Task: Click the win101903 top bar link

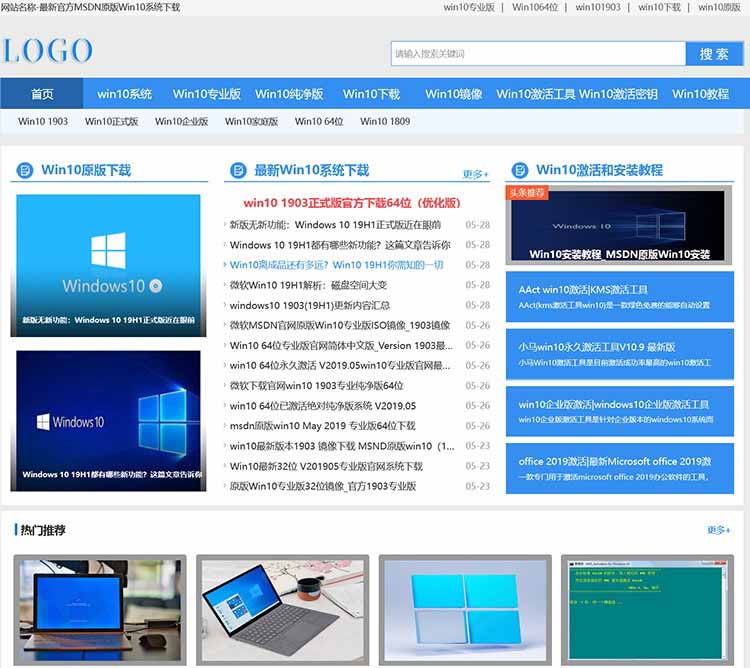Action: [598, 7]
